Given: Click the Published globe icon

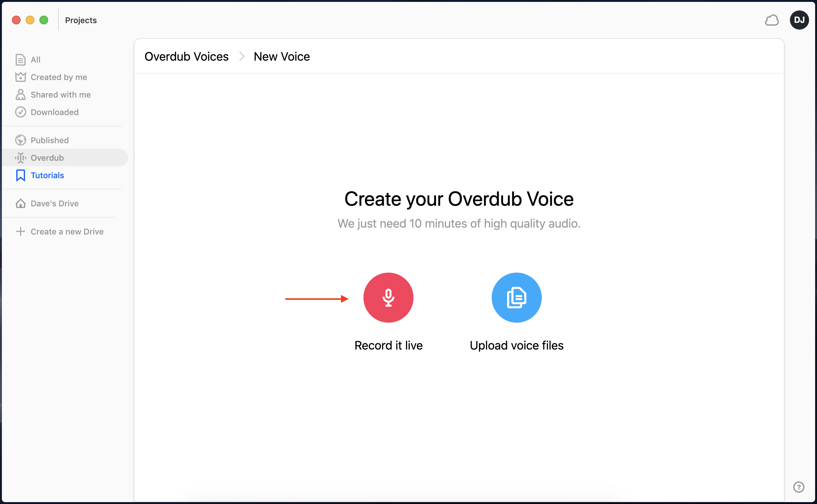Looking at the screenshot, I should pos(20,140).
